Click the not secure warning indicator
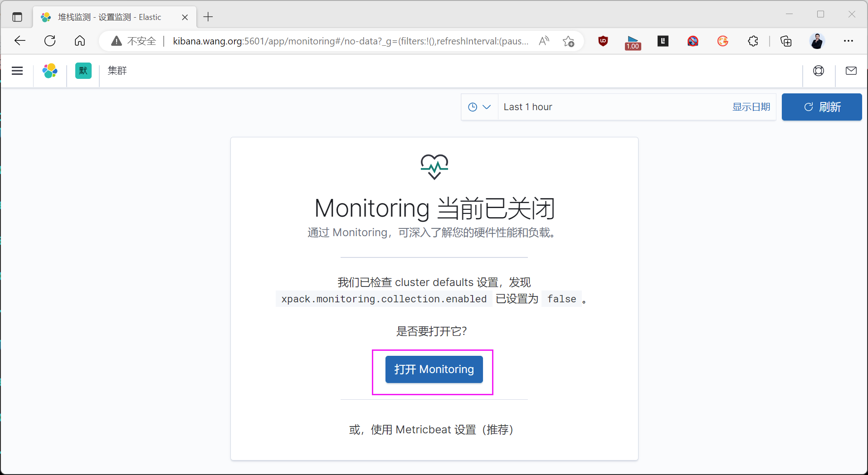The image size is (868, 475). point(134,41)
